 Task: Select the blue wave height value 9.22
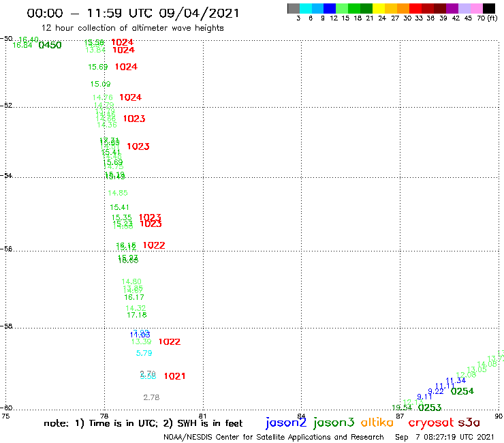point(436,391)
